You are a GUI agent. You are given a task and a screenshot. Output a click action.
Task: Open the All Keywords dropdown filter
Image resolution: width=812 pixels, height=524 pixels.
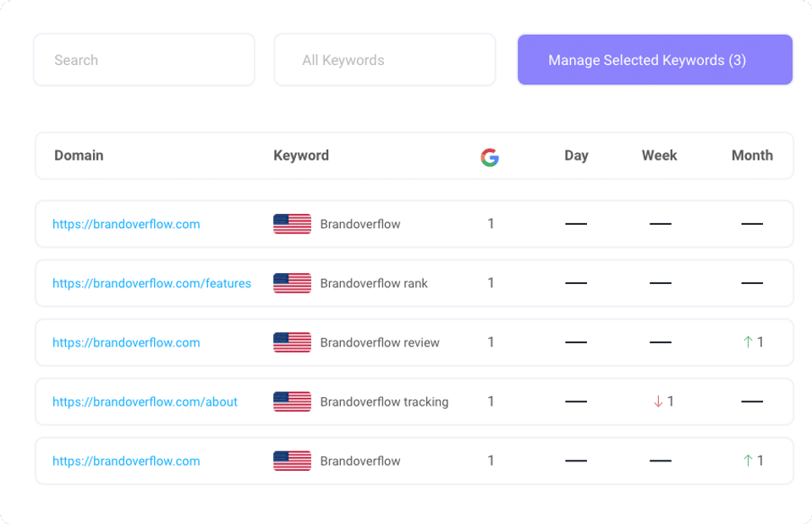[384, 60]
